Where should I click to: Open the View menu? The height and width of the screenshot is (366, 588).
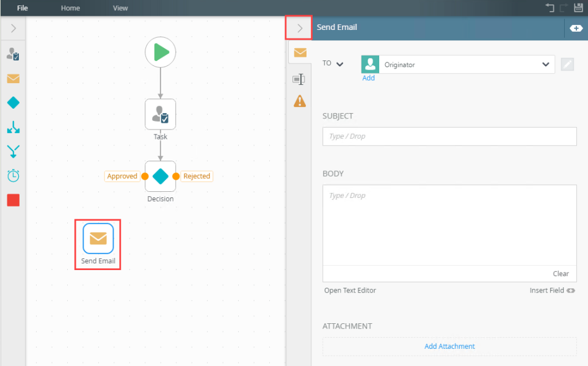pyautogui.click(x=120, y=8)
